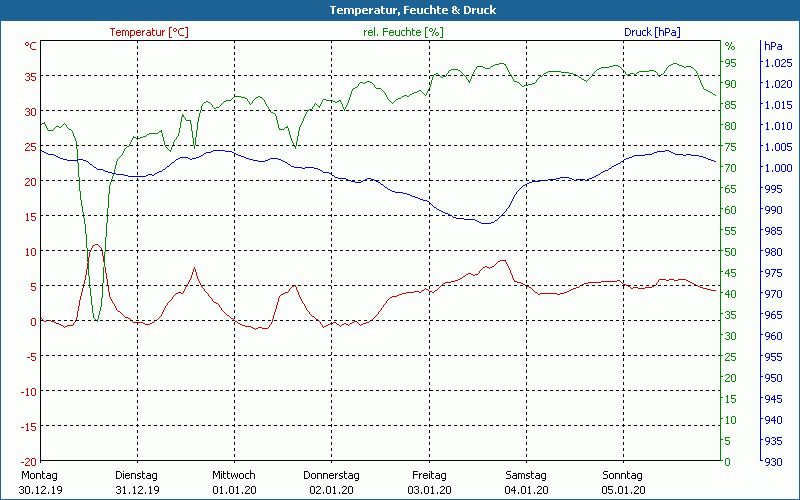Select the red Temperatur [°C] legend label
The width and height of the screenshot is (800, 500).
(149, 32)
